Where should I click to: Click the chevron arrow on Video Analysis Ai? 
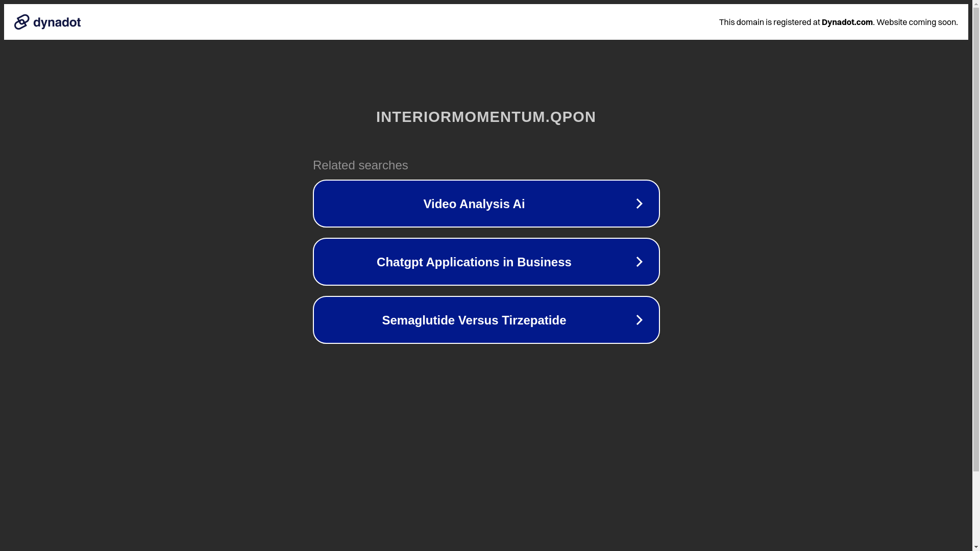(x=639, y=204)
